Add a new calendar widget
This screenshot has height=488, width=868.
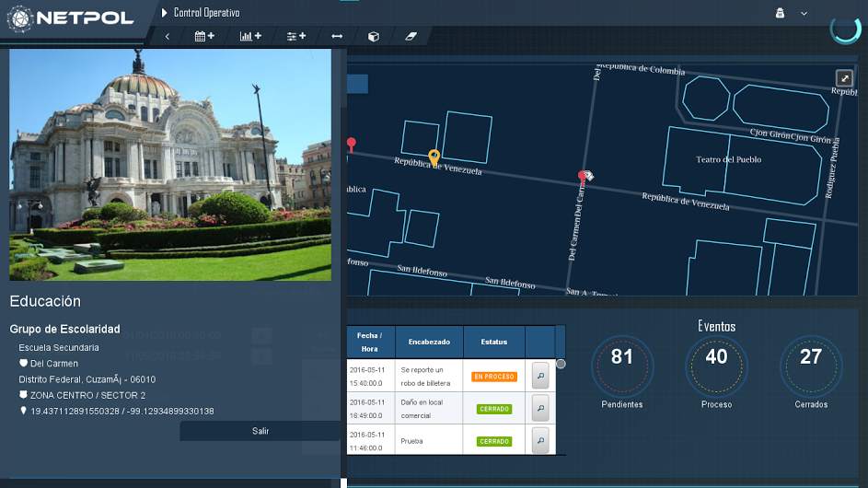[204, 37]
